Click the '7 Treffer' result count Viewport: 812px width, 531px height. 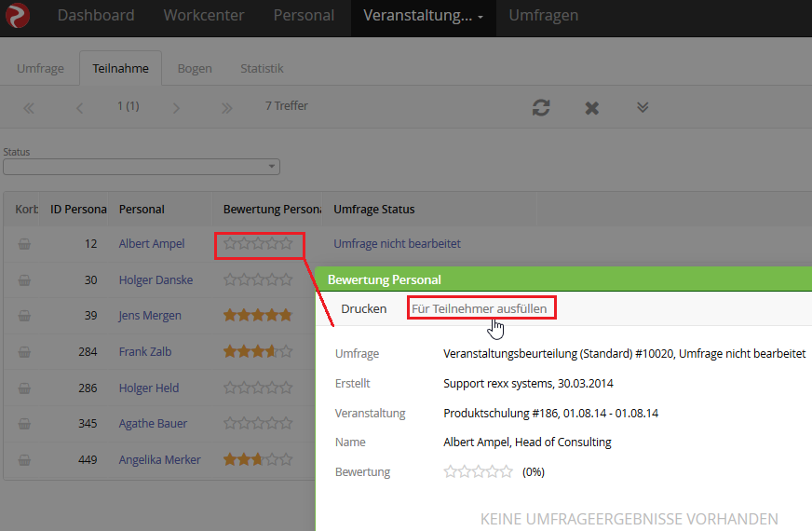coord(287,106)
